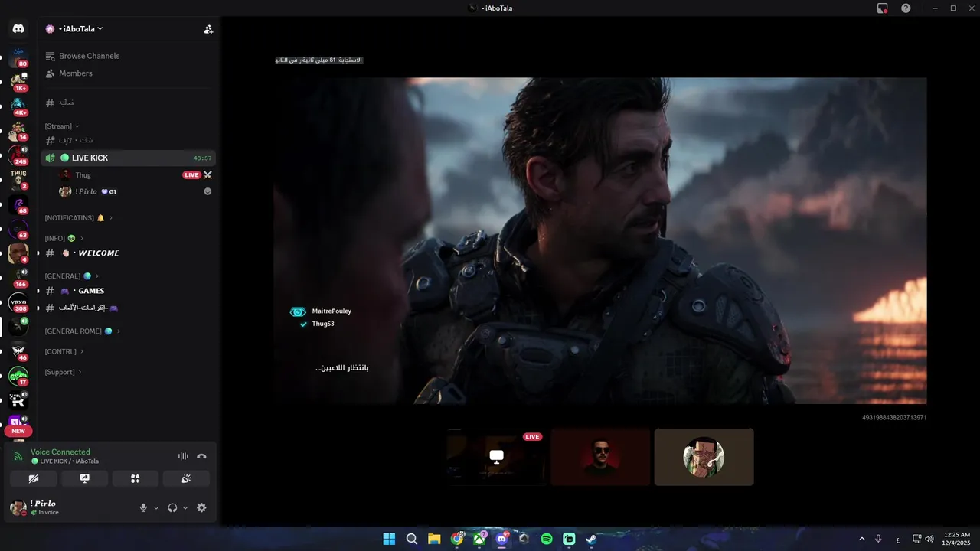Expand the [INFO] category
980x551 pixels.
click(64, 238)
